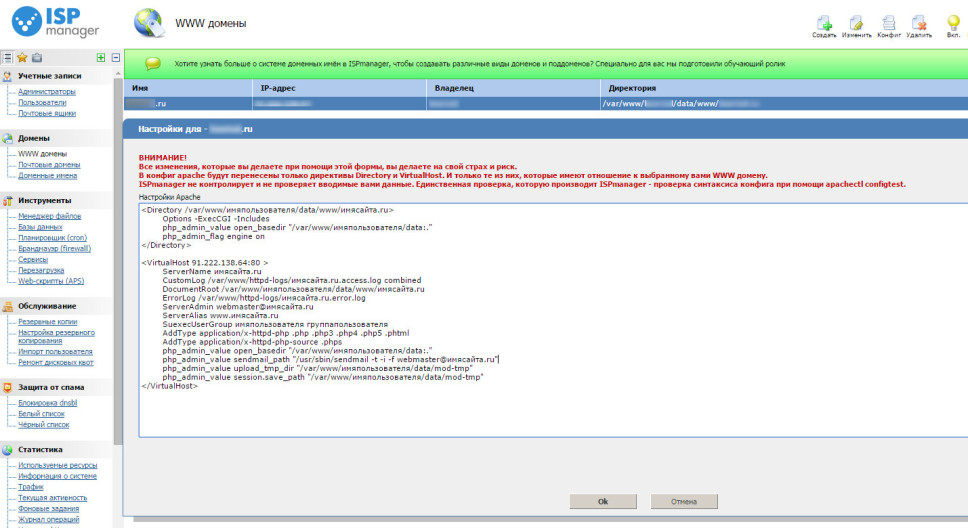Click inside the Настройки Apache text area

[x=553, y=320]
